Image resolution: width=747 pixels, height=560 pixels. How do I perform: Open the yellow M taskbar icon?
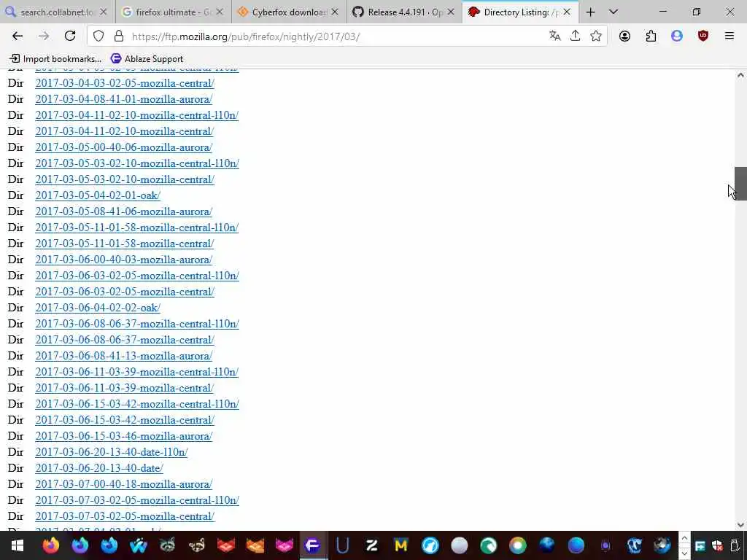pyautogui.click(x=400, y=545)
